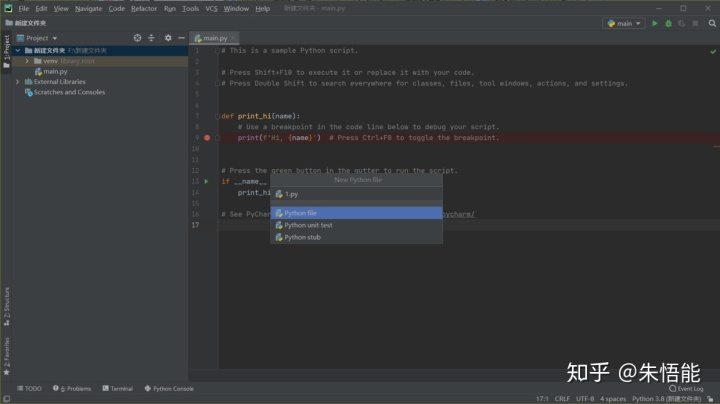Viewport: 720px width, 404px height.
Task: Open the 1: Project side tab
Action: (6, 51)
